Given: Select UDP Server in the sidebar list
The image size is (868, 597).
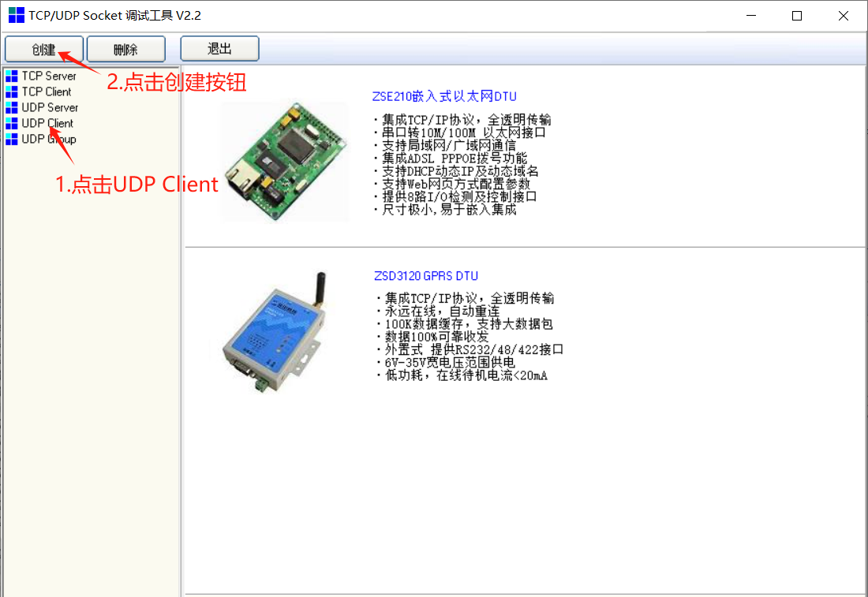Looking at the screenshot, I should 49,107.
